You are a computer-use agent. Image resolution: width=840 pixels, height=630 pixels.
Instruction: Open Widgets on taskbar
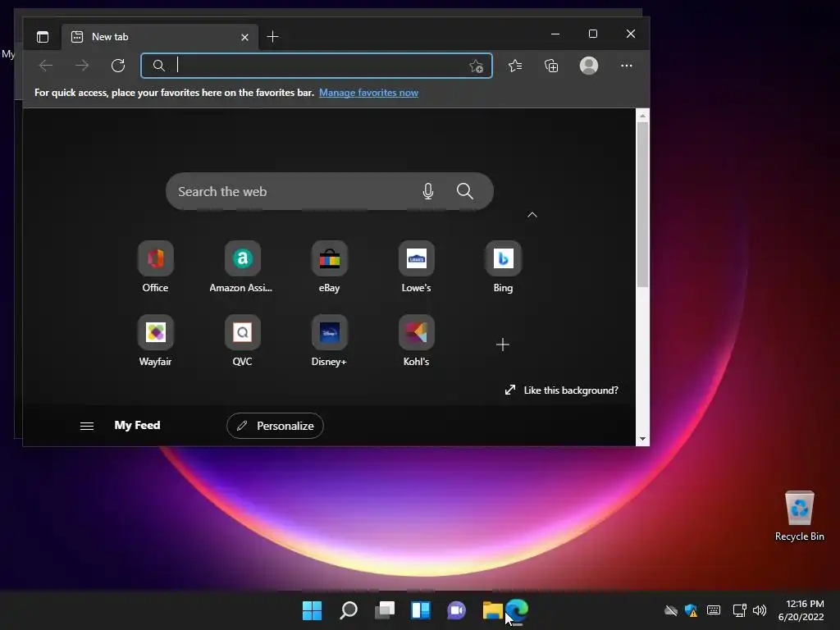(421, 610)
